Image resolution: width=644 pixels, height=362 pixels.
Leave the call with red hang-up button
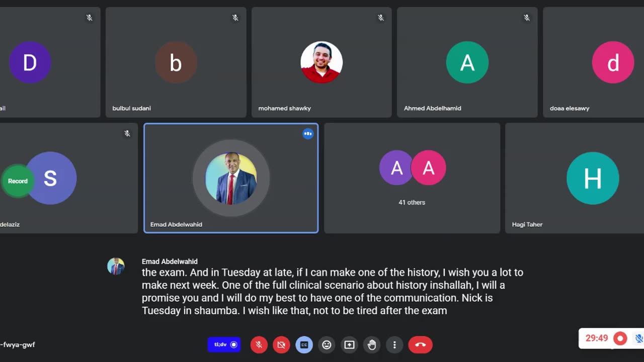[421, 344]
